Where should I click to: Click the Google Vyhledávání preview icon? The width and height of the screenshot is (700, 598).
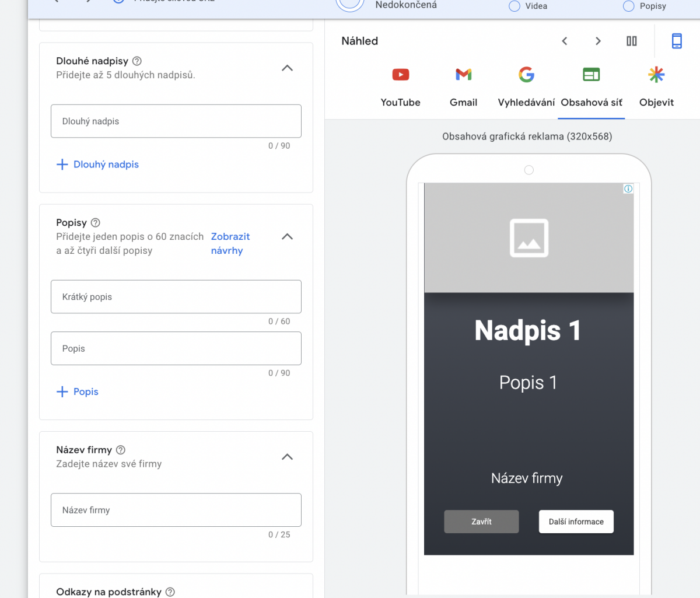[526, 75]
